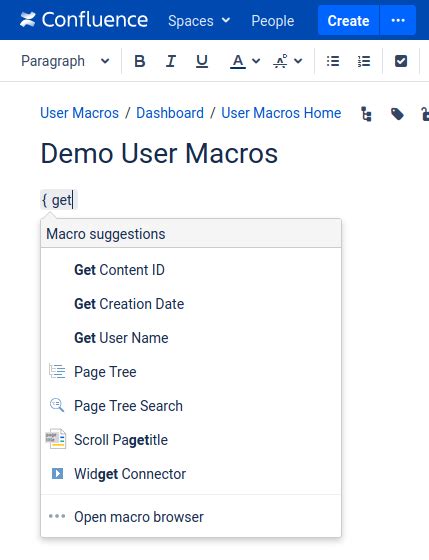Apply the current text color (A)
Viewport: 429px width, 560px height.
(238, 61)
